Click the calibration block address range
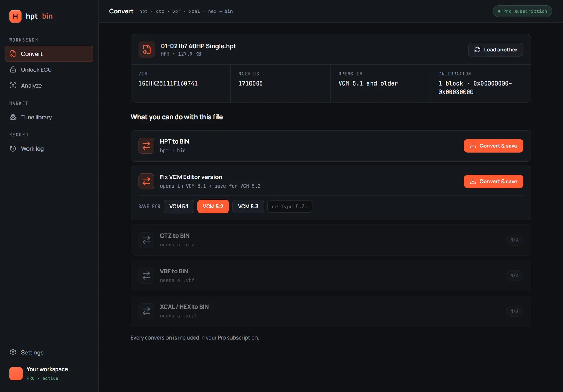563x392 pixels. tap(475, 88)
